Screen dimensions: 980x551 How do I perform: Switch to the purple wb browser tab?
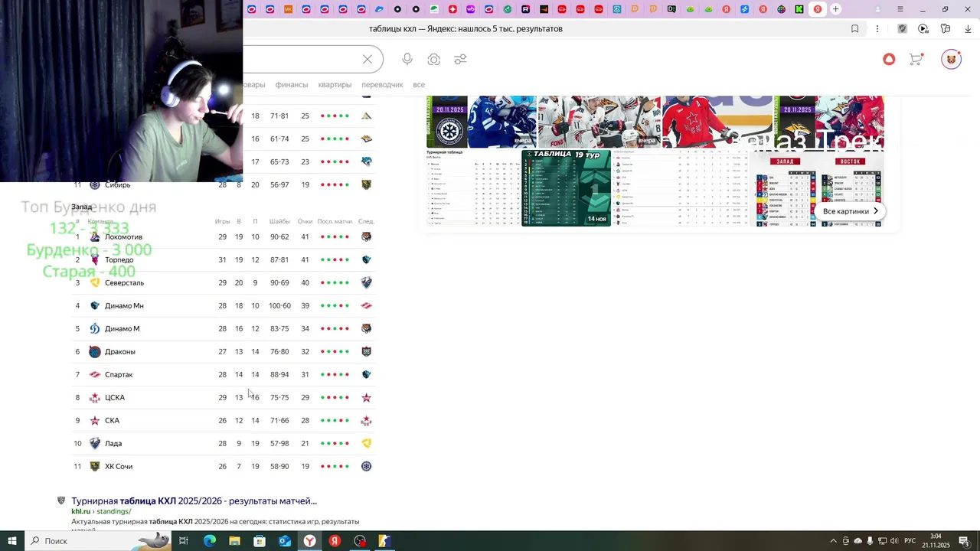[x=470, y=9]
